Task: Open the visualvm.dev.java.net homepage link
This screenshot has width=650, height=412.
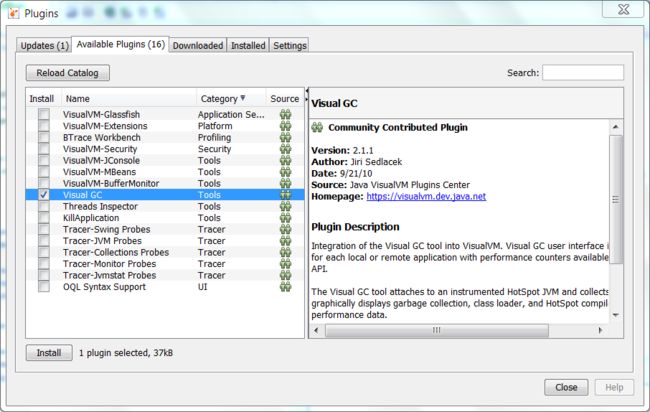Action: [426, 196]
